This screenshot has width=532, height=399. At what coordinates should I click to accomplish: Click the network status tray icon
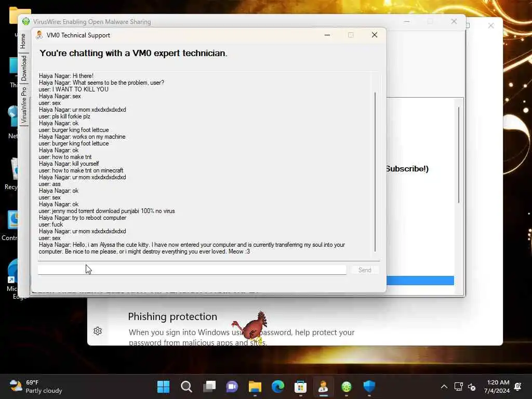(458, 387)
